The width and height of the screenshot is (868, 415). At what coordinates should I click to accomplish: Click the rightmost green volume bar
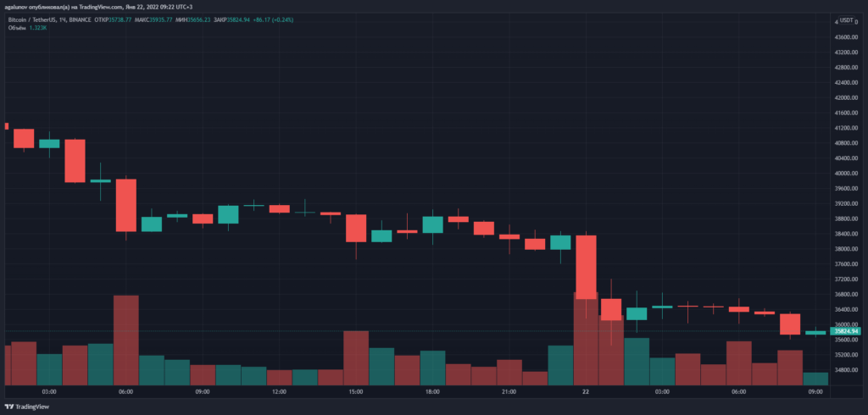815,379
